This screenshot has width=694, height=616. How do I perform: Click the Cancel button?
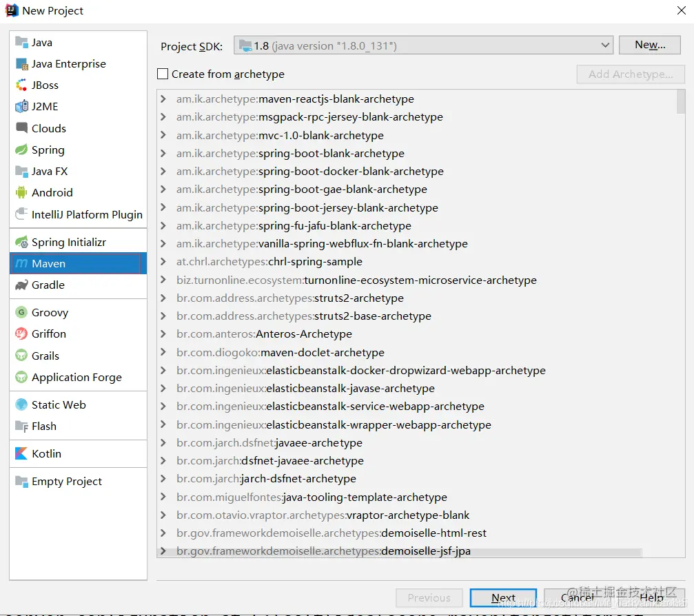[x=577, y=598]
